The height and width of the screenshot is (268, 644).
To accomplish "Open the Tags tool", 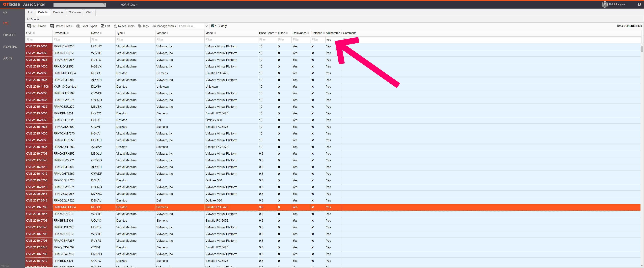I will click(144, 26).
